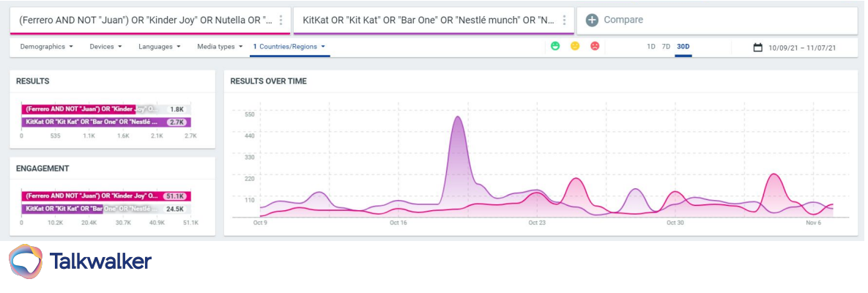Select the 1D time range

(x=650, y=47)
